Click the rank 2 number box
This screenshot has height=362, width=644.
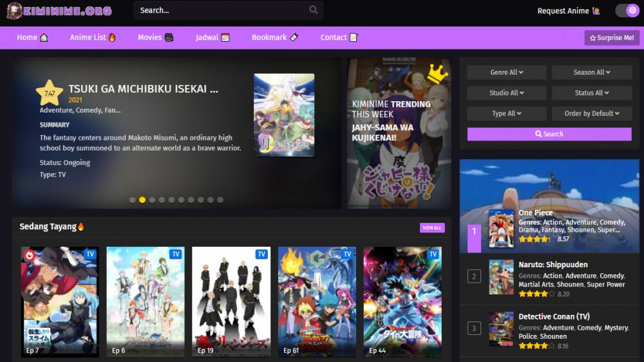(474, 276)
